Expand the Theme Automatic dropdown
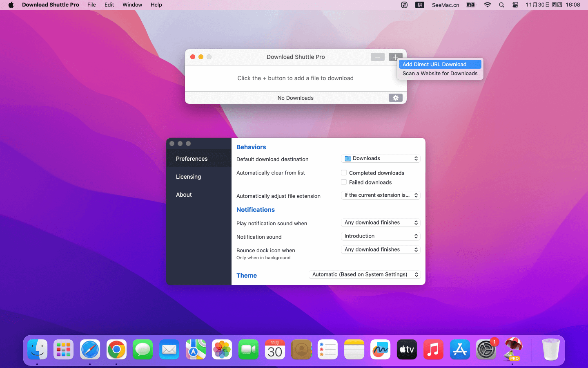This screenshot has height=368, width=588. (365, 275)
